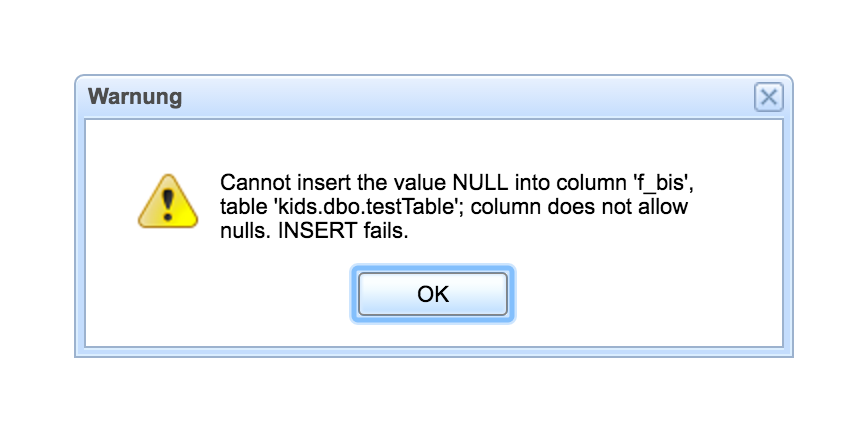Click the column name 'f_bis' text
This screenshot has width=868, height=440.
pos(662,183)
